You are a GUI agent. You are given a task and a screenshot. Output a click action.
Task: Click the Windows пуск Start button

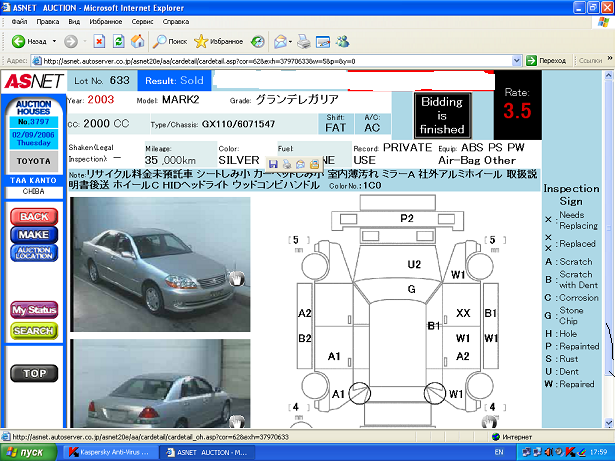[28, 452]
